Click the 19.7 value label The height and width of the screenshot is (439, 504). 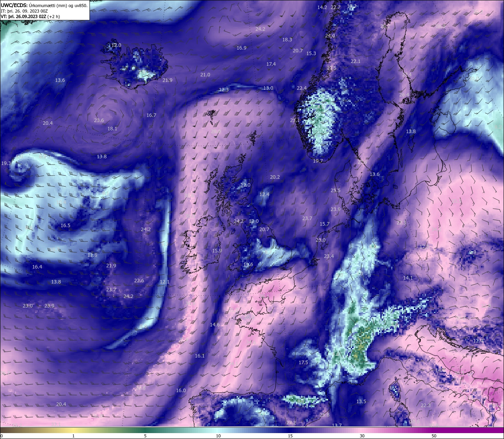click(x=318, y=161)
